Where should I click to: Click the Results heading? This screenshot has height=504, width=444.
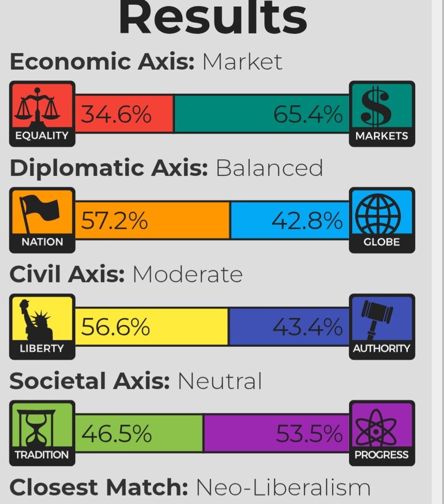tap(213, 19)
